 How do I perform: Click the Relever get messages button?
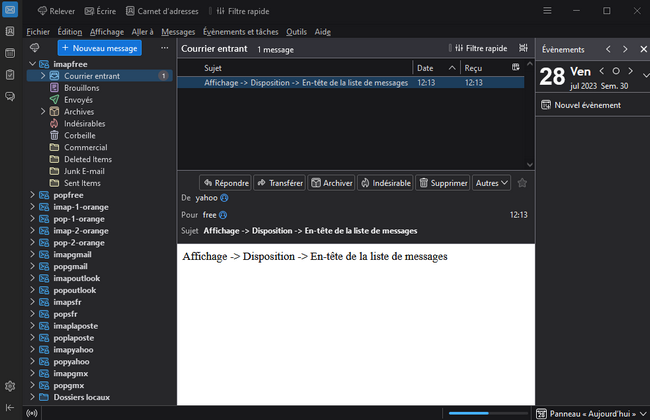pyautogui.click(x=56, y=11)
